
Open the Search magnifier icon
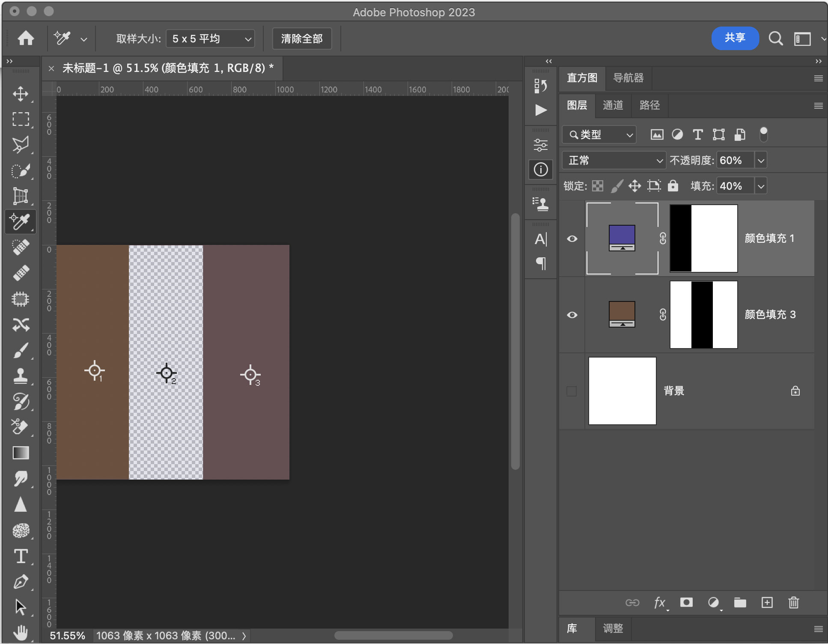pyautogui.click(x=775, y=39)
